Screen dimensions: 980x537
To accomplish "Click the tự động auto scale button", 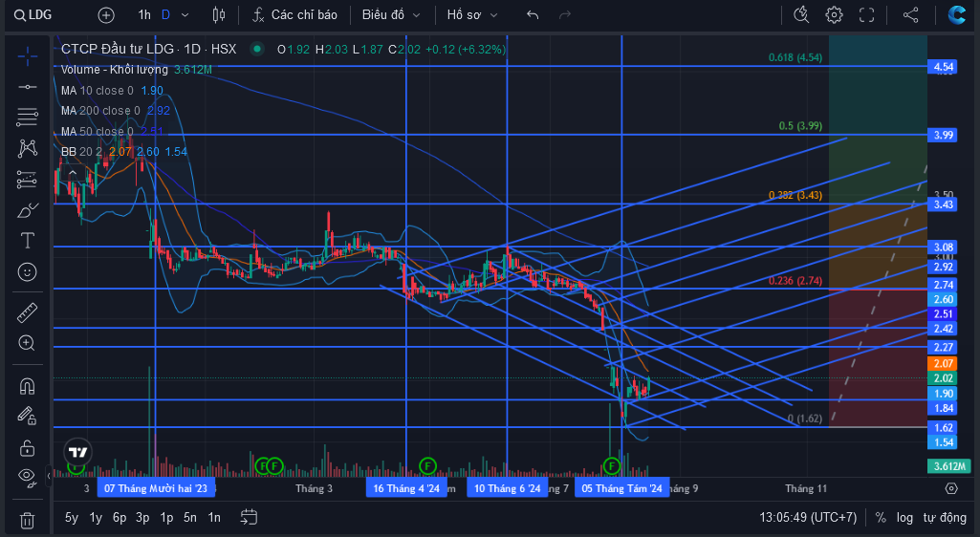I will [x=945, y=518].
